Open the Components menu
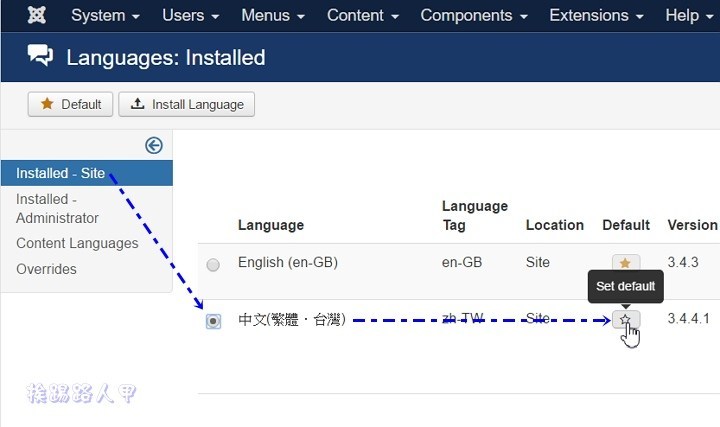 pyautogui.click(x=474, y=15)
